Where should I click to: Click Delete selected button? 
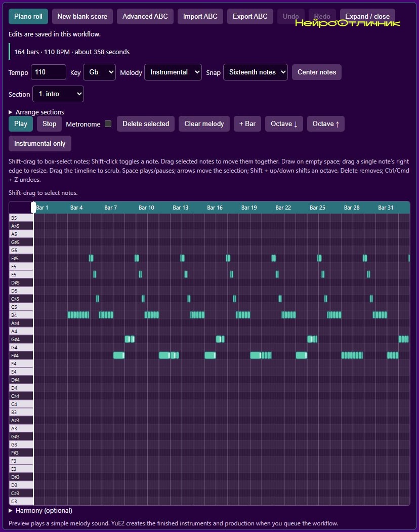(x=146, y=124)
